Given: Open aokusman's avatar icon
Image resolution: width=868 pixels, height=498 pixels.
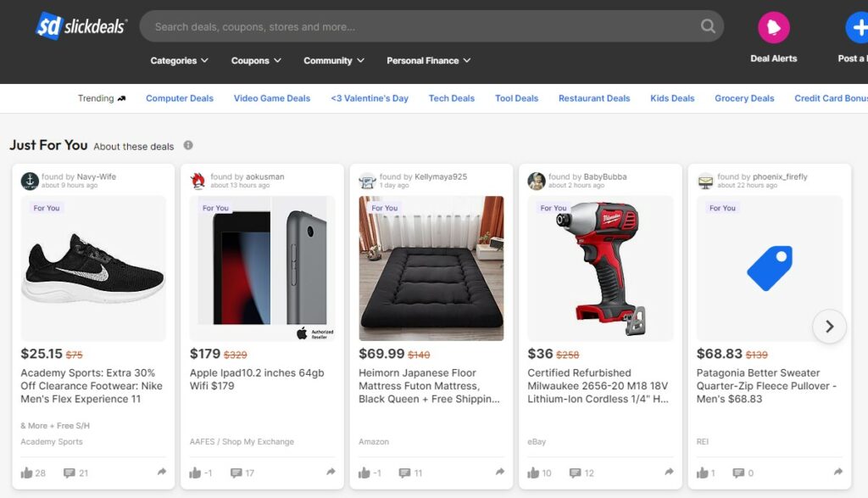Looking at the screenshot, I should coord(198,181).
